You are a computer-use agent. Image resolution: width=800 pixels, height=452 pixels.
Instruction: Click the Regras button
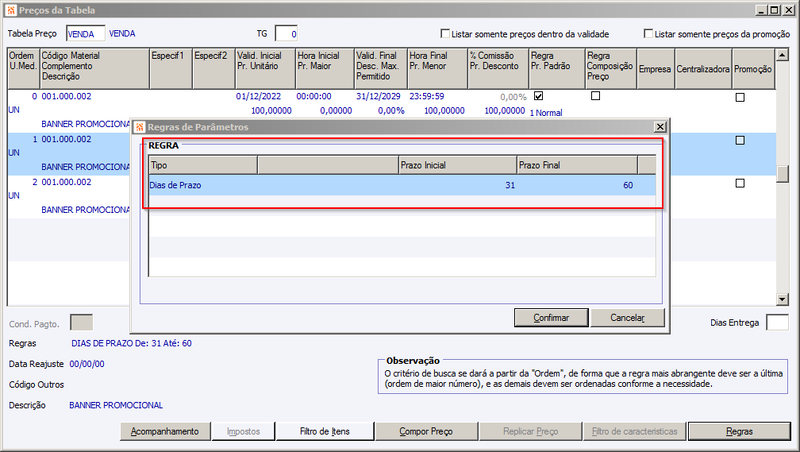(x=739, y=431)
